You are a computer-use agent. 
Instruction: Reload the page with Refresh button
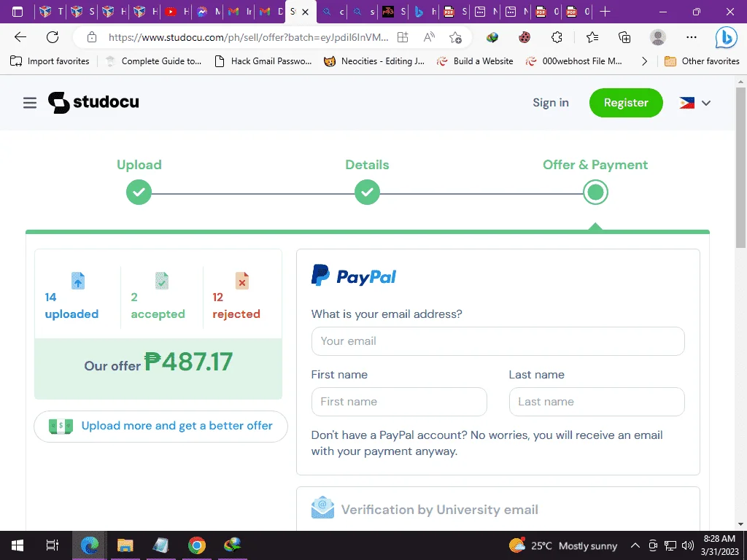point(53,37)
